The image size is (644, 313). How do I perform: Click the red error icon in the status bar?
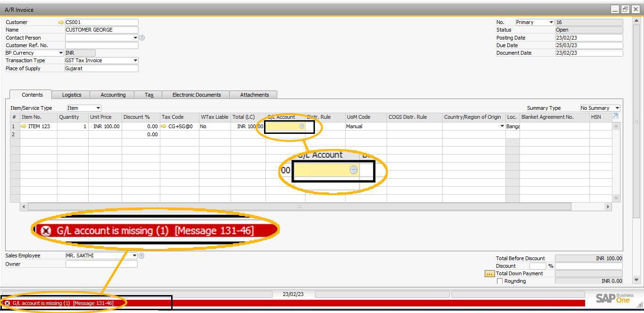7,303
